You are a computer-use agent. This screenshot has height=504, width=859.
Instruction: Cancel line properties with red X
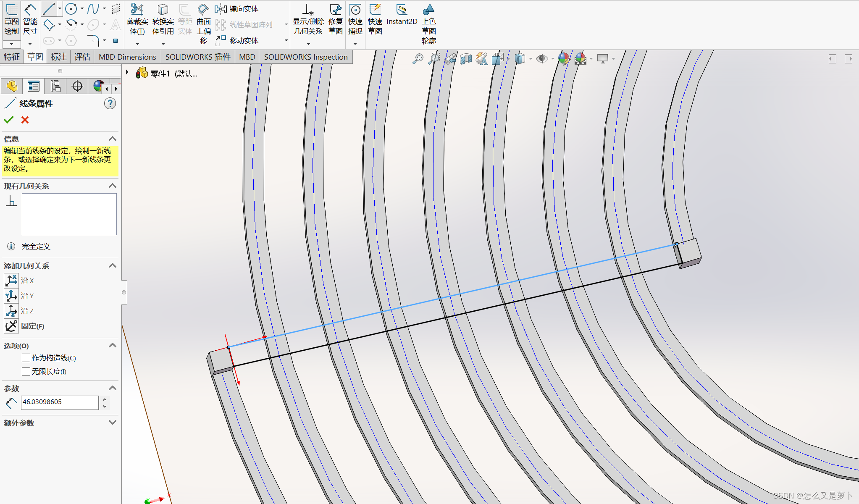coord(25,120)
